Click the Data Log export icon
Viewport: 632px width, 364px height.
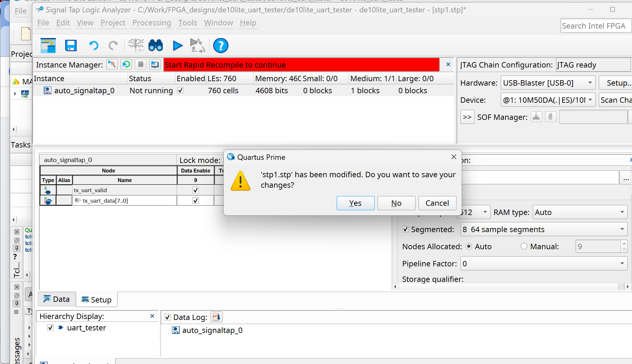click(216, 317)
